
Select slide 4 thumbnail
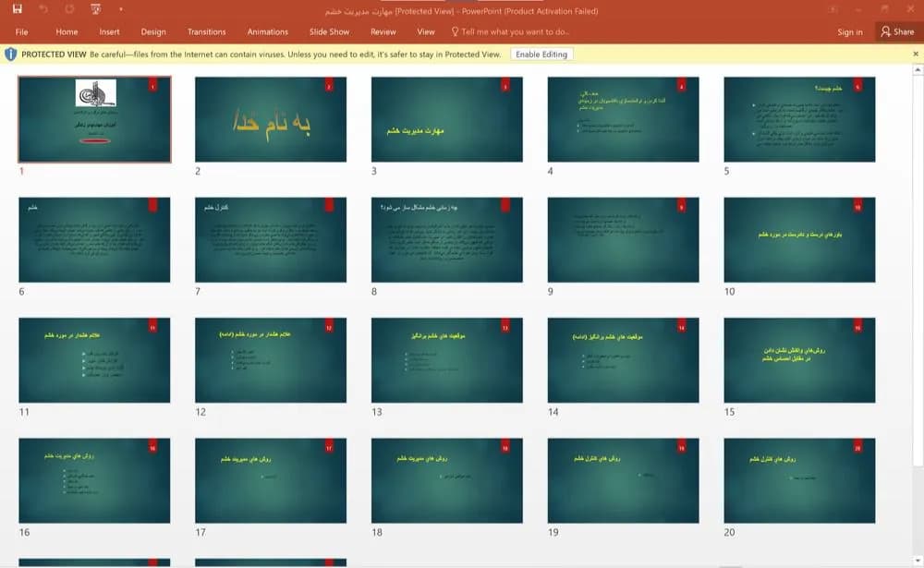pyautogui.click(x=623, y=119)
